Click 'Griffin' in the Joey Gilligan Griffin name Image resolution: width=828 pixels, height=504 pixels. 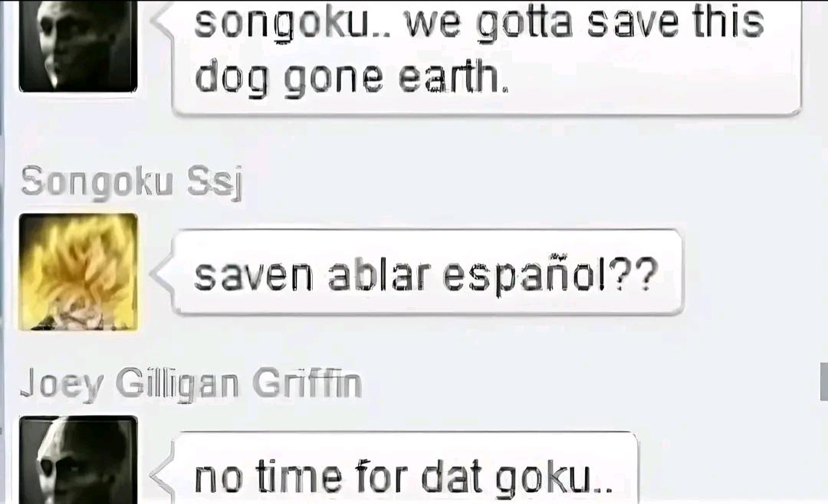coord(307,383)
